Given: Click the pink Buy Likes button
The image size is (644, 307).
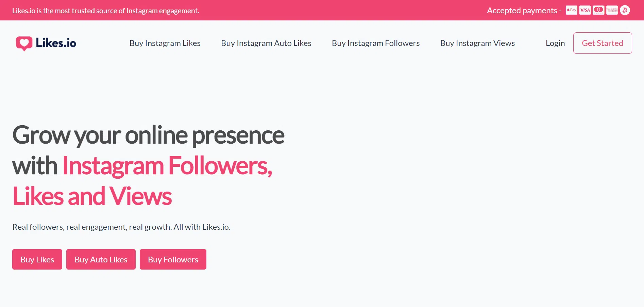Looking at the screenshot, I should click(x=37, y=259).
